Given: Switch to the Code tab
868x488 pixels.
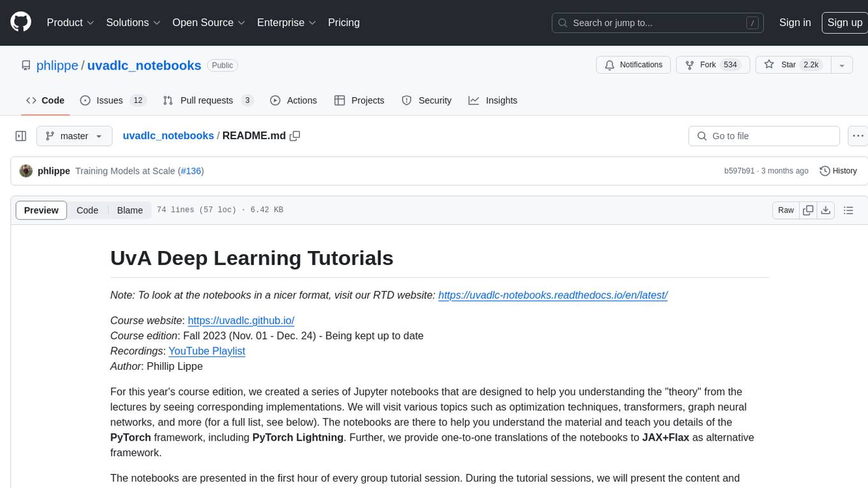Looking at the screenshot, I should click(45, 100).
